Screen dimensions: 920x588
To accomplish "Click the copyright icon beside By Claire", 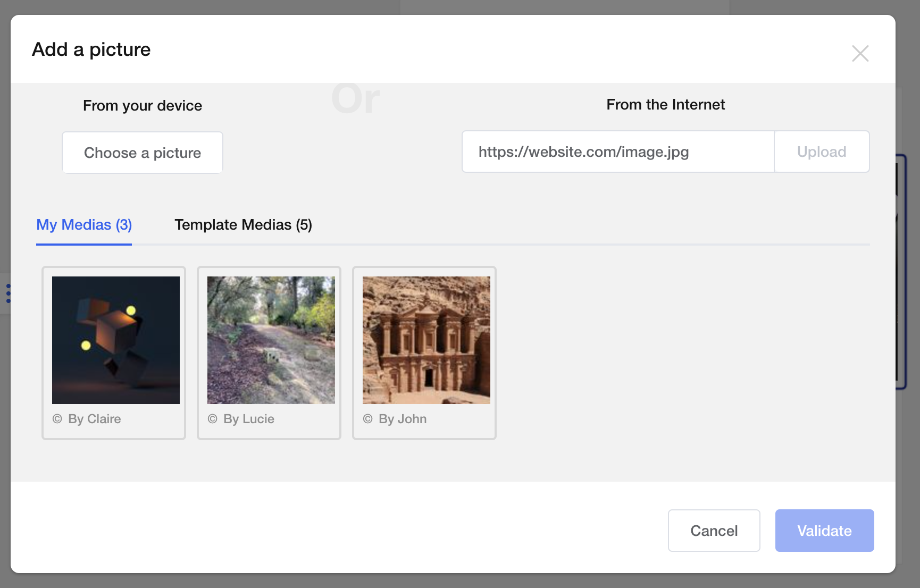I will pos(57,419).
